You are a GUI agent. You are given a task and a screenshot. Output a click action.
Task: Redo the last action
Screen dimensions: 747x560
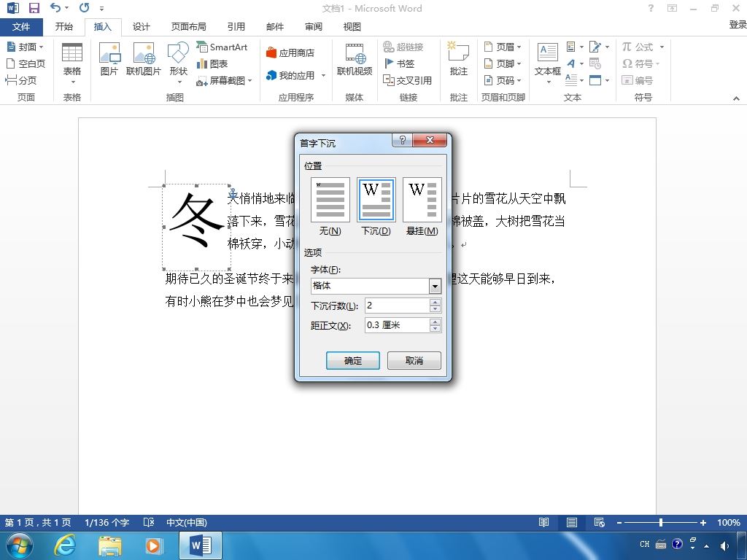click(x=85, y=7)
